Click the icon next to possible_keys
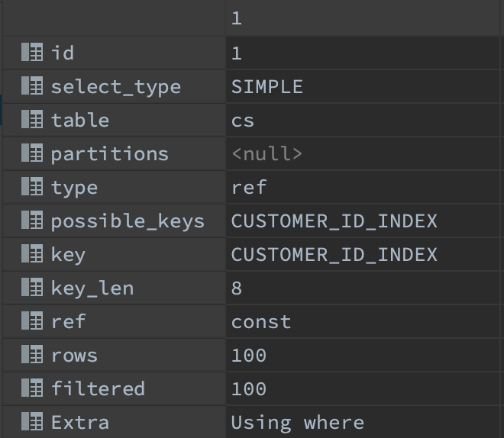Screen dimensions: 504x438 pos(31,221)
